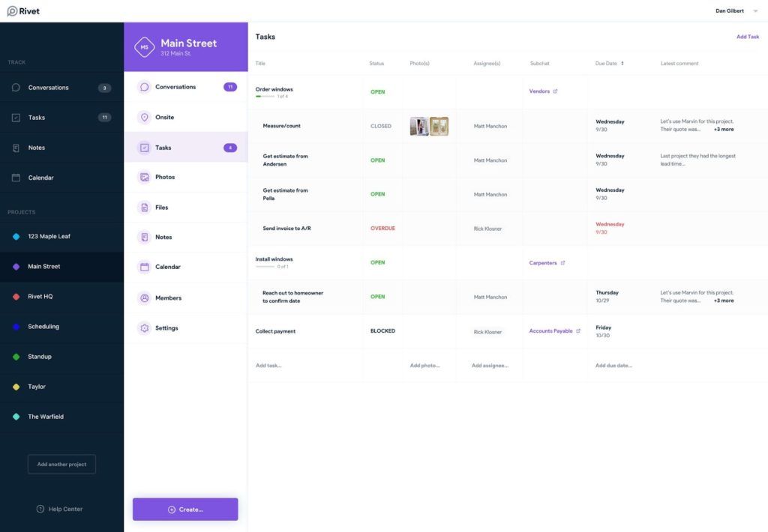
Task: Select Rivet HQ project
Action: click(x=61, y=297)
